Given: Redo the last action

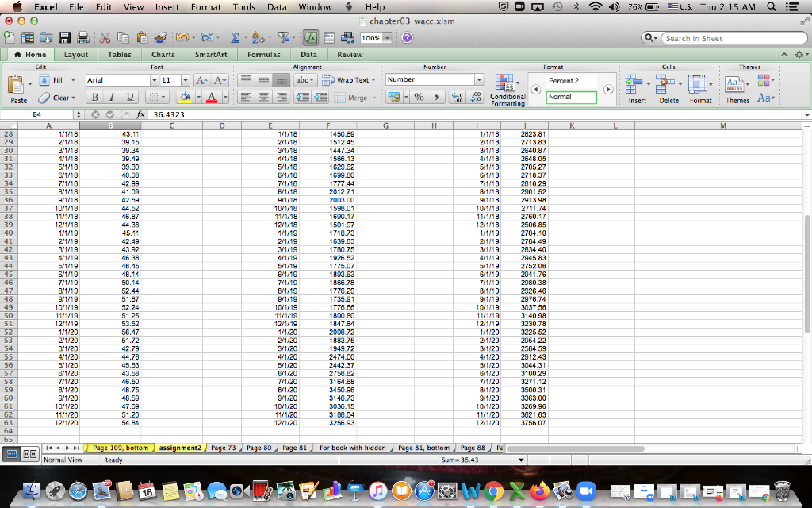Looking at the screenshot, I should click(206, 37).
